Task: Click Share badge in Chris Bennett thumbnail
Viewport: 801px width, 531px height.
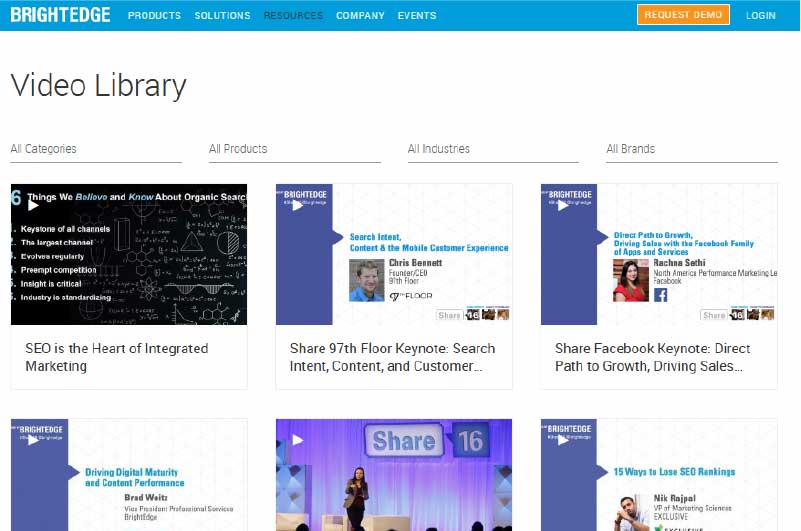Action: 449,315
